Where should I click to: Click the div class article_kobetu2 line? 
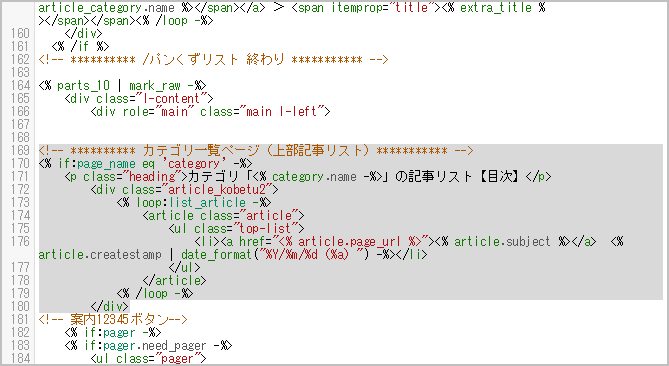184,189
